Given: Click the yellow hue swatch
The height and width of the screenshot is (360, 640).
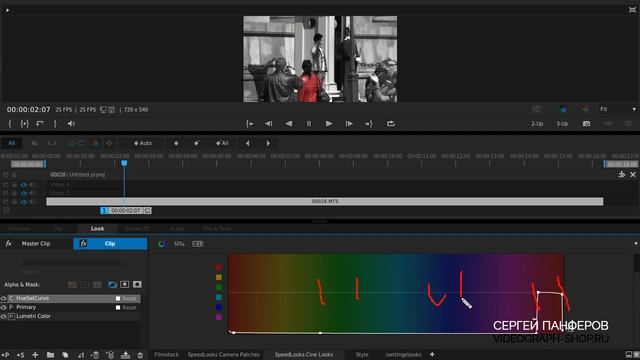Looking at the screenshot, I should pos(219,277).
